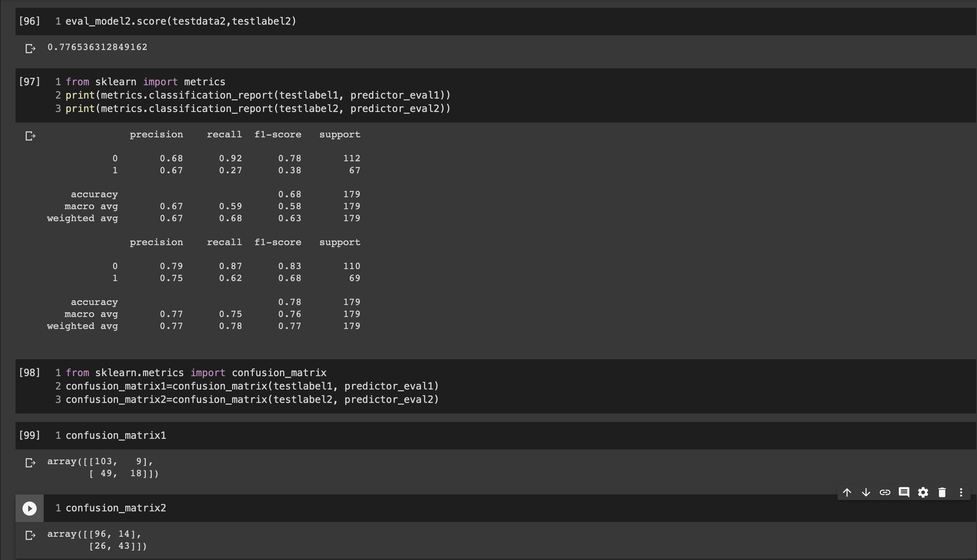
Task: Click print classification_report testlabel1 line
Action: click(258, 95)
